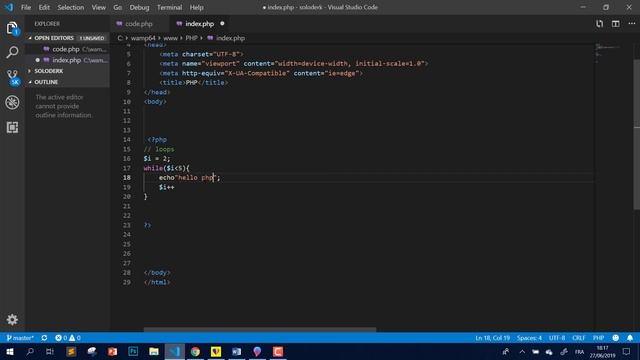Select the index.php editor tab
Viewport: 640px width, 360px height.
[x=200, y=24]
